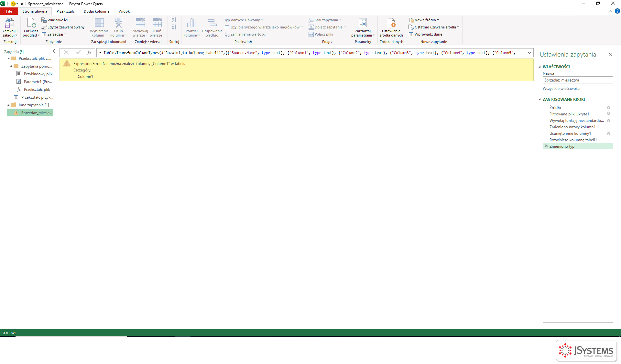Open Właściwości query properties
Image resolution: width=621 pixels, height=364 pixels.
click(x=54, y=20)
